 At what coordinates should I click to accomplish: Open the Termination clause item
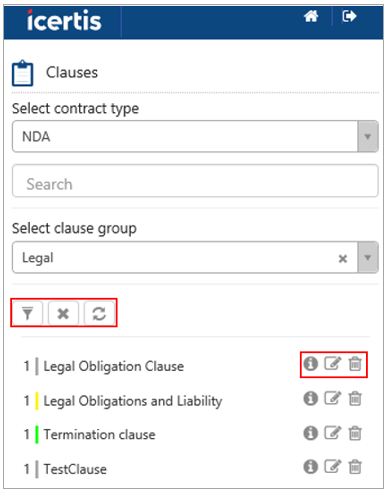coord(100,434)
